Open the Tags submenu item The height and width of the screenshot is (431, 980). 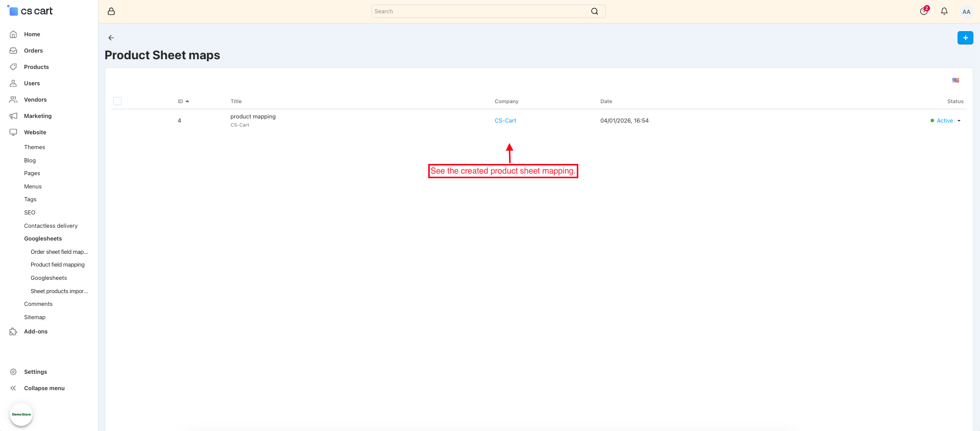(30, 199)
